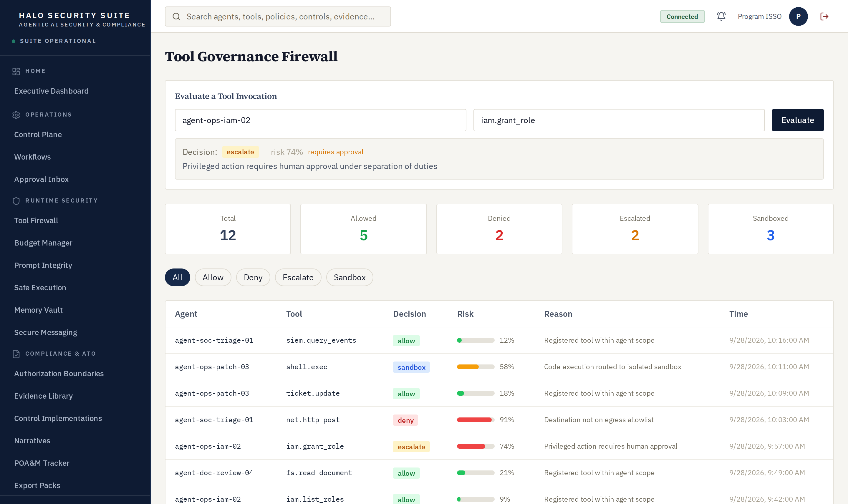
Task: Click the Compliance & ATO document icon
Action: [16, 354]
